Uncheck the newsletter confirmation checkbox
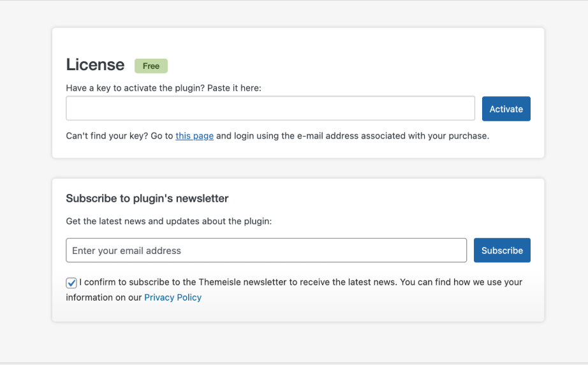 pos(71,283)
